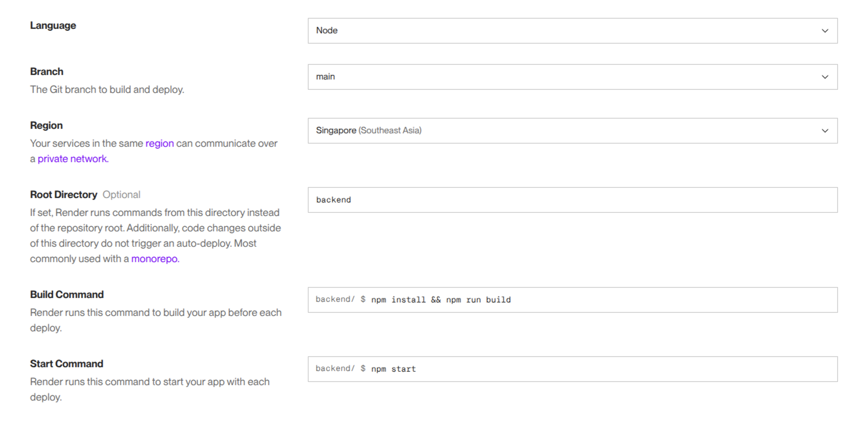
Task: Click the 'backend/ $' prefix in Start Command
Action: click(x=340, y=369)
